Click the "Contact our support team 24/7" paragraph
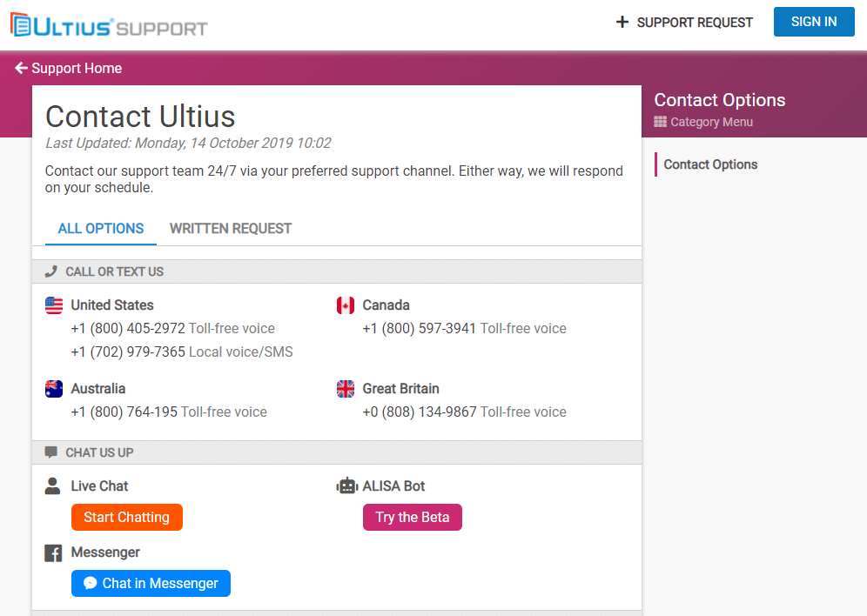This screenshot has width=867, height=616. pyautogui.click(x=334, y=179)
